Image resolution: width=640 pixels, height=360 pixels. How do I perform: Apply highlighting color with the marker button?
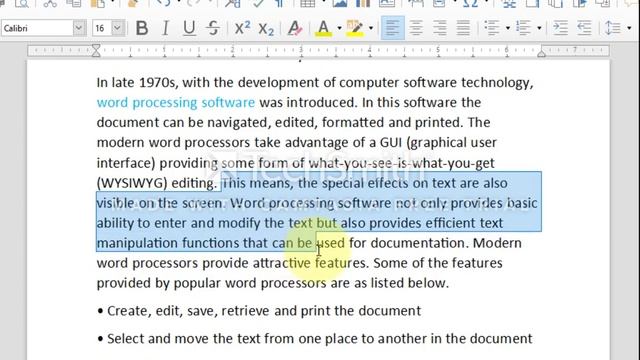click(x=355, y=28)
